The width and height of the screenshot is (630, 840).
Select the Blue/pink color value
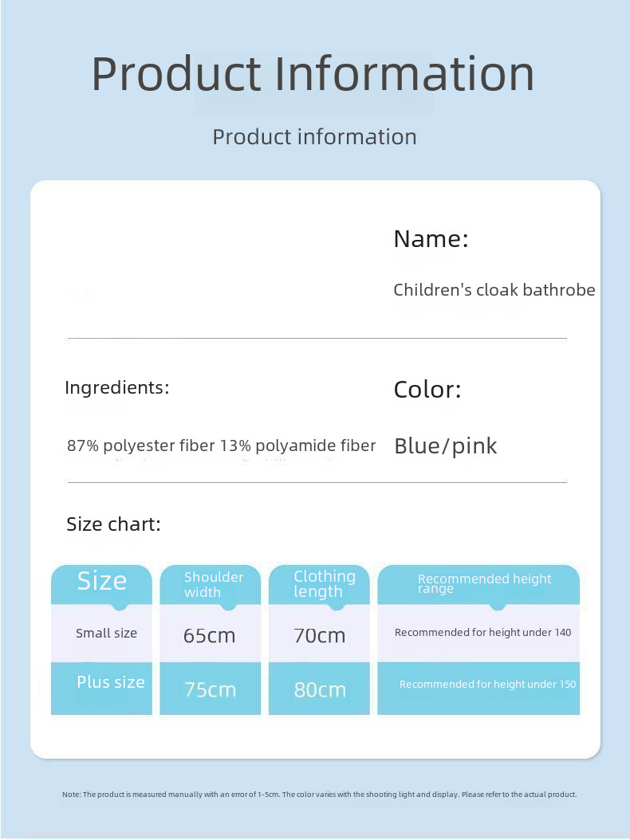click(x=445, y=446)
